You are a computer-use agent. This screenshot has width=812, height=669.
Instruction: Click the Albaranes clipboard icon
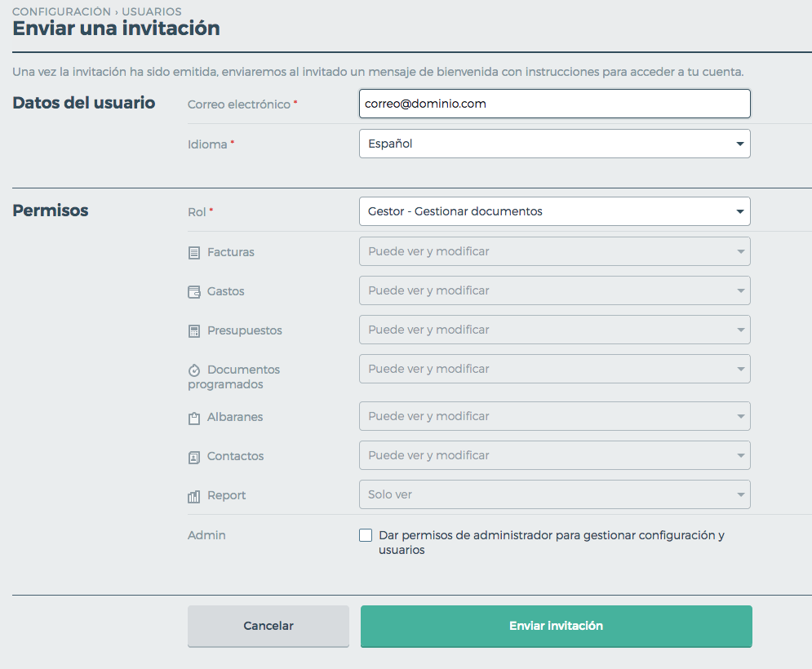click(193, 419)
